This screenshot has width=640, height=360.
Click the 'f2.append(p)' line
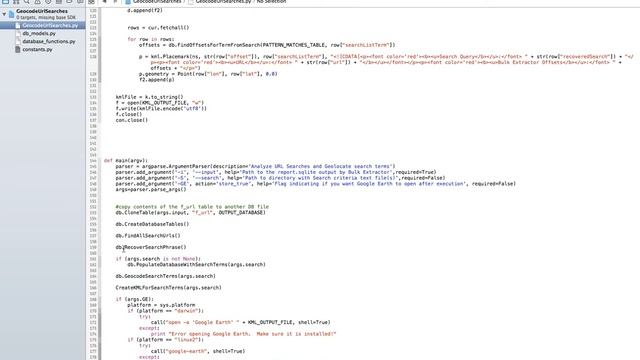(x=156, y=80)
